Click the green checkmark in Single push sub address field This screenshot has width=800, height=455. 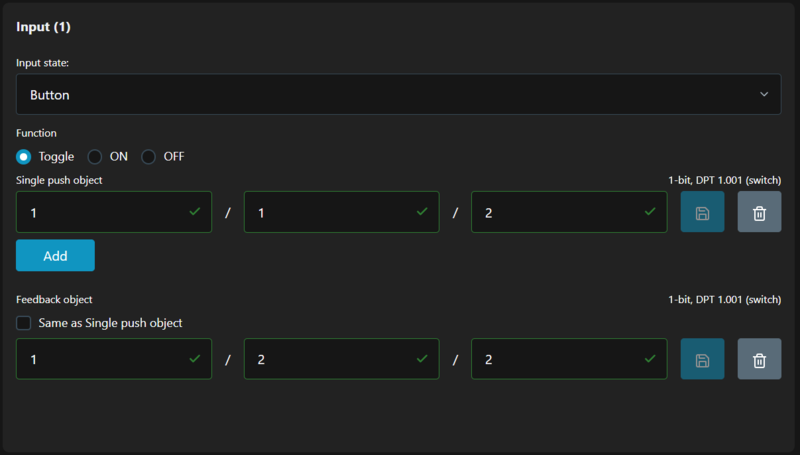click(649, 212)
